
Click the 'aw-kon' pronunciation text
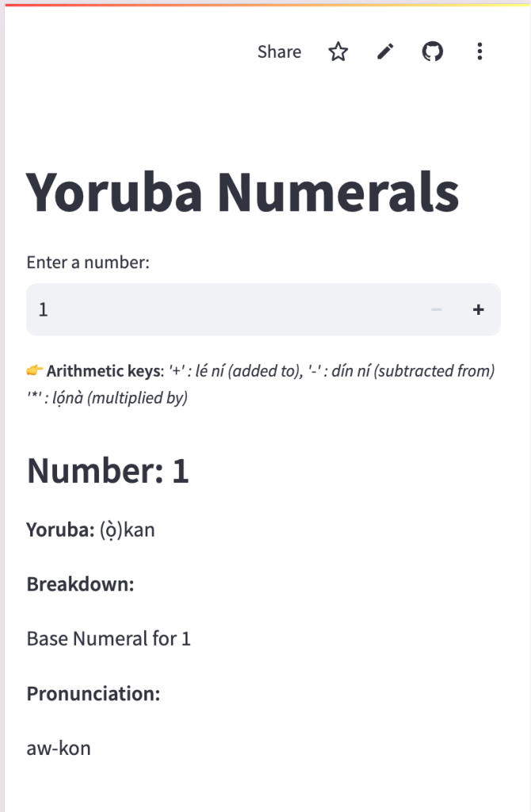point(59,748)
